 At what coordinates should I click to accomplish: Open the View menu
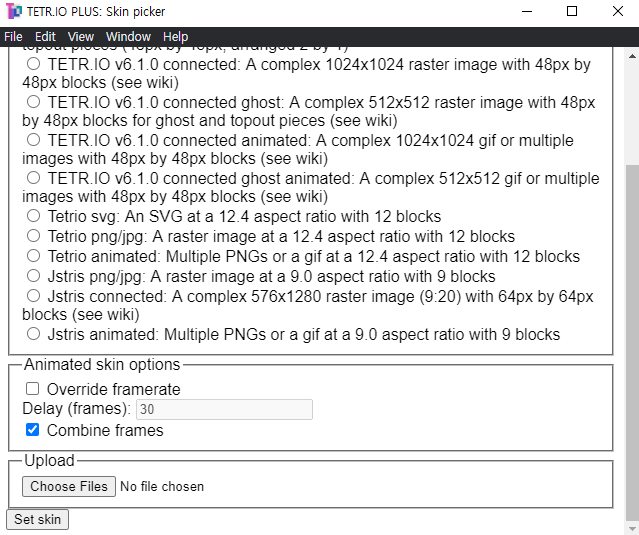point(81,37)
